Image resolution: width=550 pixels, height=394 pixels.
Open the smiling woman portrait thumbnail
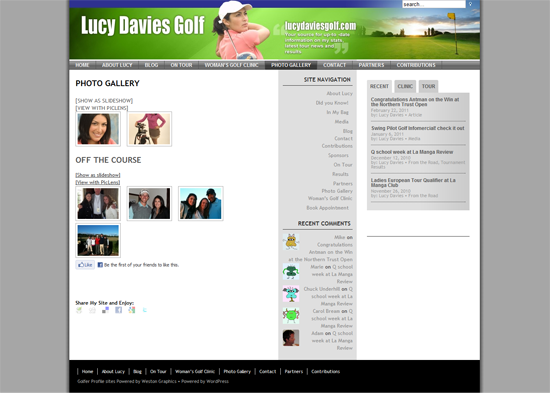[x=98, y=129]
